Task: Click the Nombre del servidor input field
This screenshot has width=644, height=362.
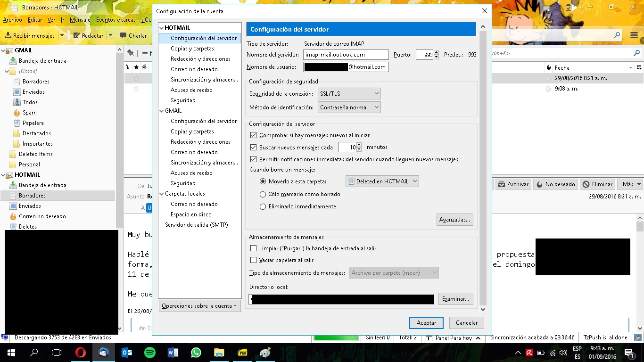Action: [346, 55]
